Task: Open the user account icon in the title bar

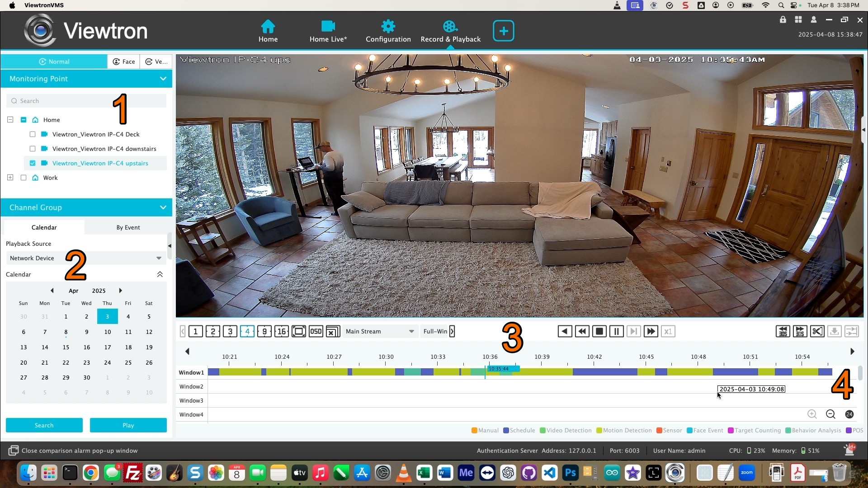Action: 814,20
